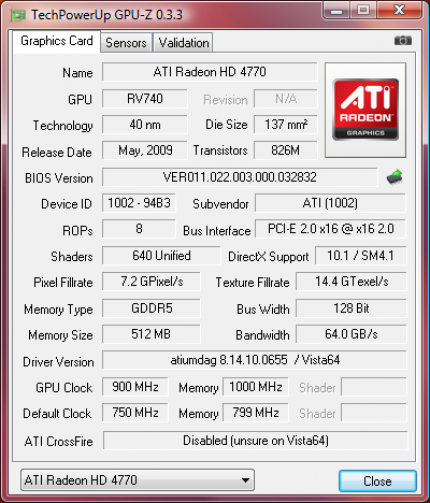Screen dimensions: 430x503
Task: Click the Texture Fillrate label
Action: (x=252, y=282)
